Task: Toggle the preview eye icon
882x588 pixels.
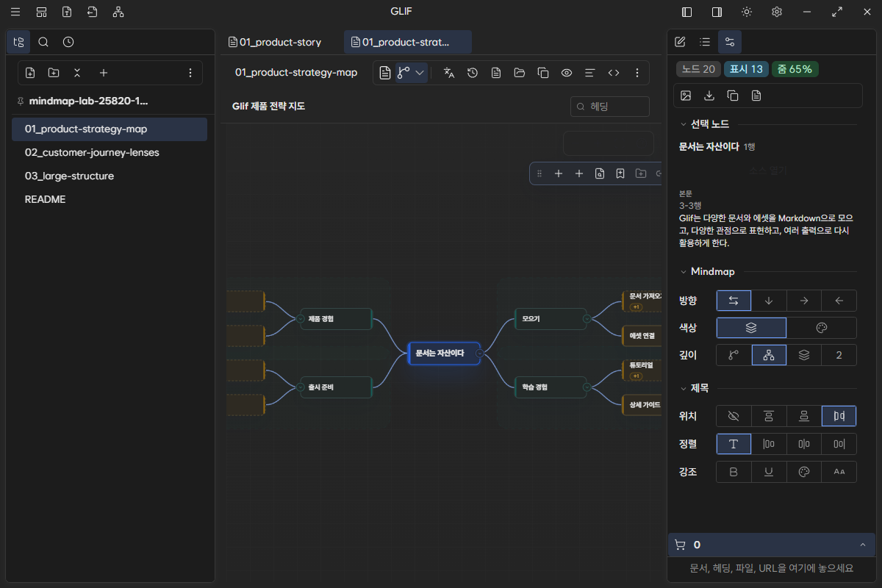Action: click(x=567, y=73)
